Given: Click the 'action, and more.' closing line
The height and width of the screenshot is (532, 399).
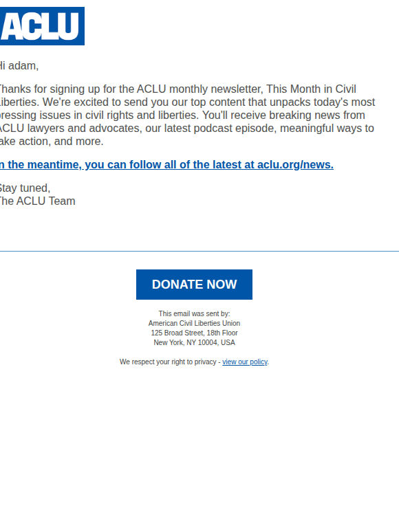Looking at the screenshot, I should pyautogui.click(x=61, y=141).
